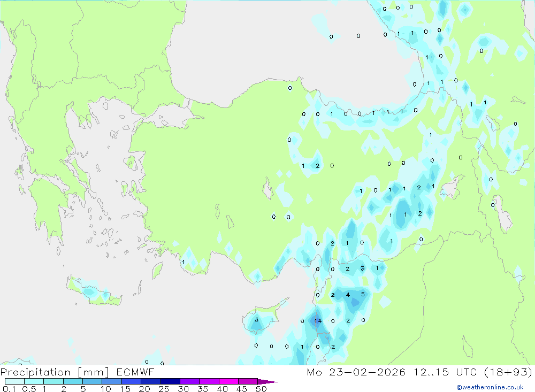Click the legend swatch between 45 and 50
The height and width of the screenshot is (392, 535).
point(248,381)
